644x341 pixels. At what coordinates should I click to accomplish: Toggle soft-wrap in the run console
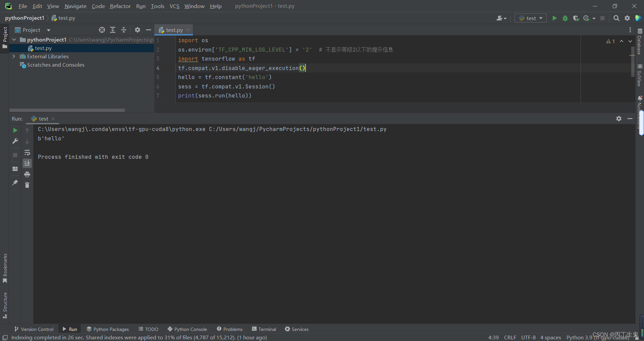(27, 153)
